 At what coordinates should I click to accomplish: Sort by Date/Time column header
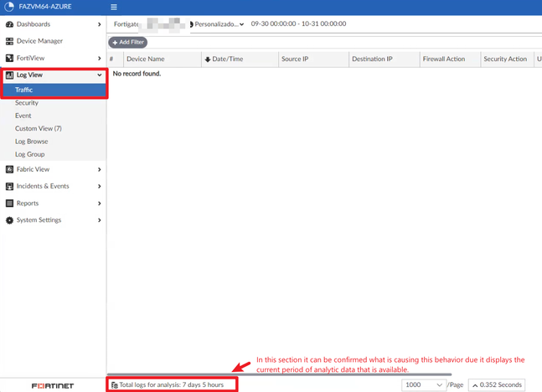(x=240, y=59)
